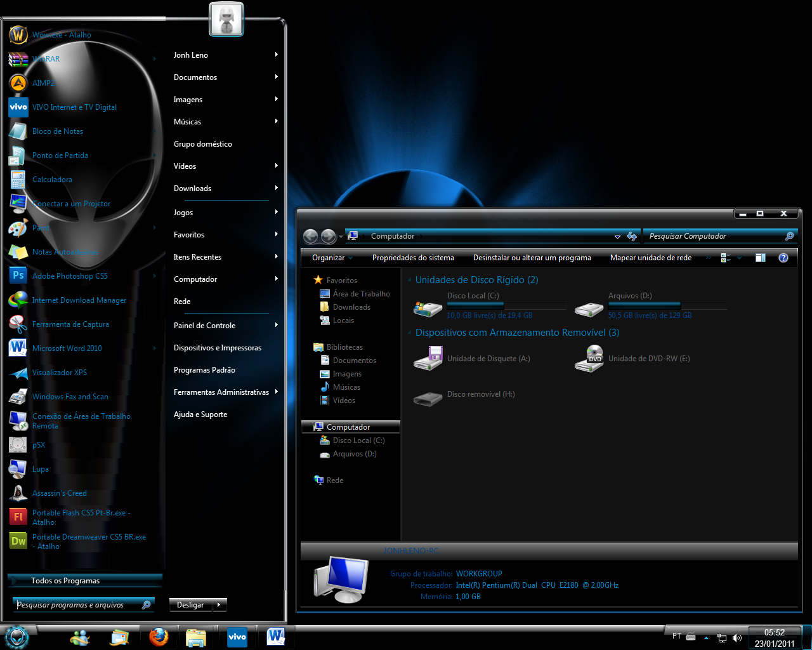The image size is (812, 650).
Task: Click the Word icon on the taskbar
Action: [x=276, y=637]
